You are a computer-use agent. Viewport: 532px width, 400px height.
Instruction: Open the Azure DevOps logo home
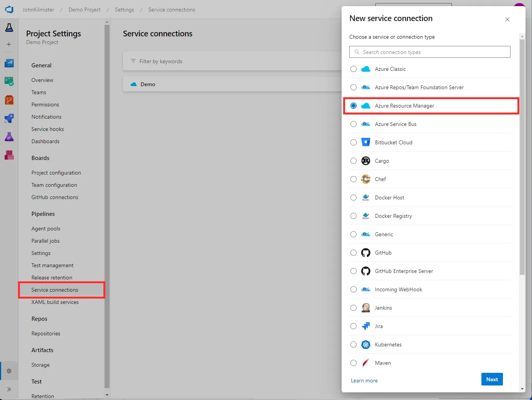tap(9, 9)
